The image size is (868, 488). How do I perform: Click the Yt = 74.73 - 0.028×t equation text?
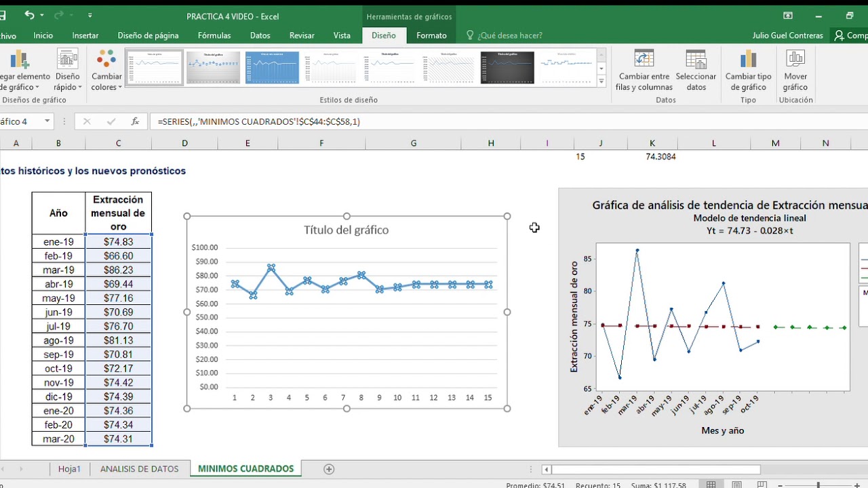pyautogui.click(x=749, y=230)
